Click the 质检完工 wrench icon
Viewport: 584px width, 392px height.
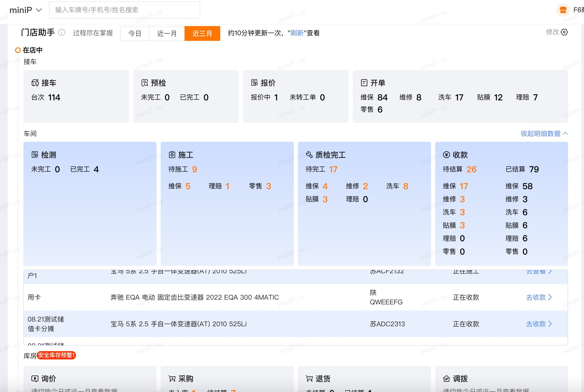(x=309, y=155)
